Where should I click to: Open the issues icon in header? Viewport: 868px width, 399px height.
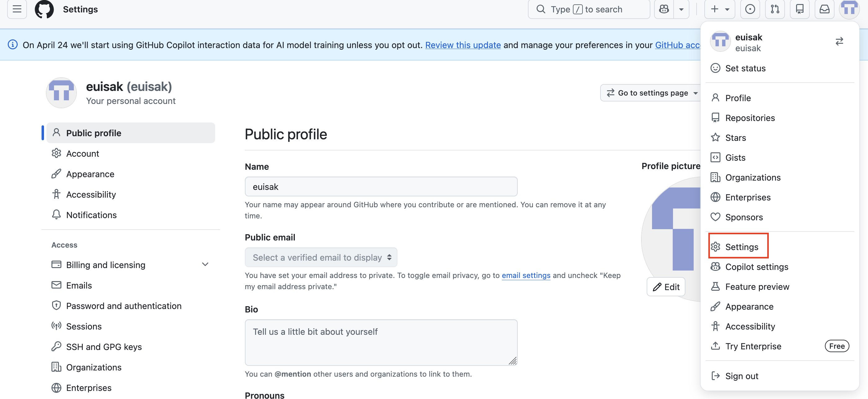click(x=750, y=9)
